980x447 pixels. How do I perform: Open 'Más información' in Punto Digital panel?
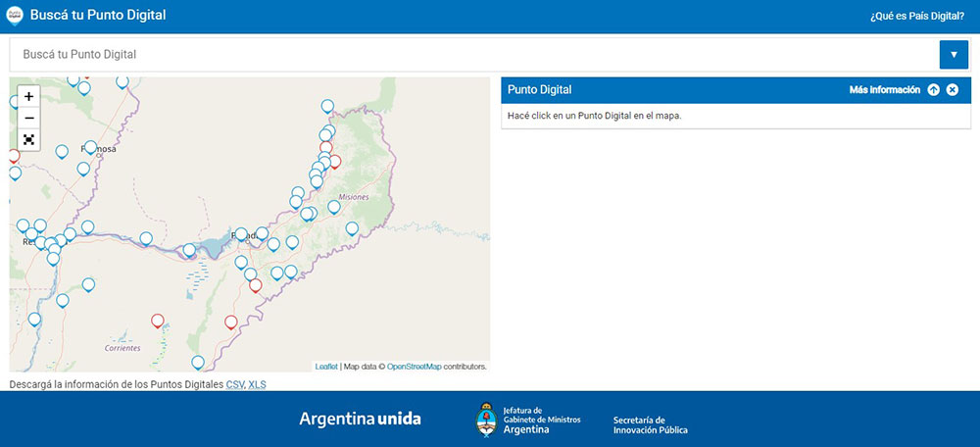[x=884, y=90]
